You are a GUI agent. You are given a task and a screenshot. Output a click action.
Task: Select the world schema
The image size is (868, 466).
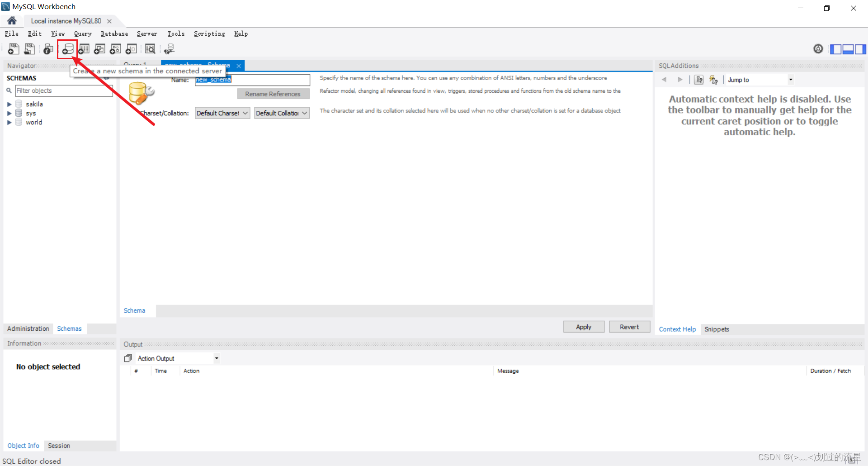pos(34,122)
